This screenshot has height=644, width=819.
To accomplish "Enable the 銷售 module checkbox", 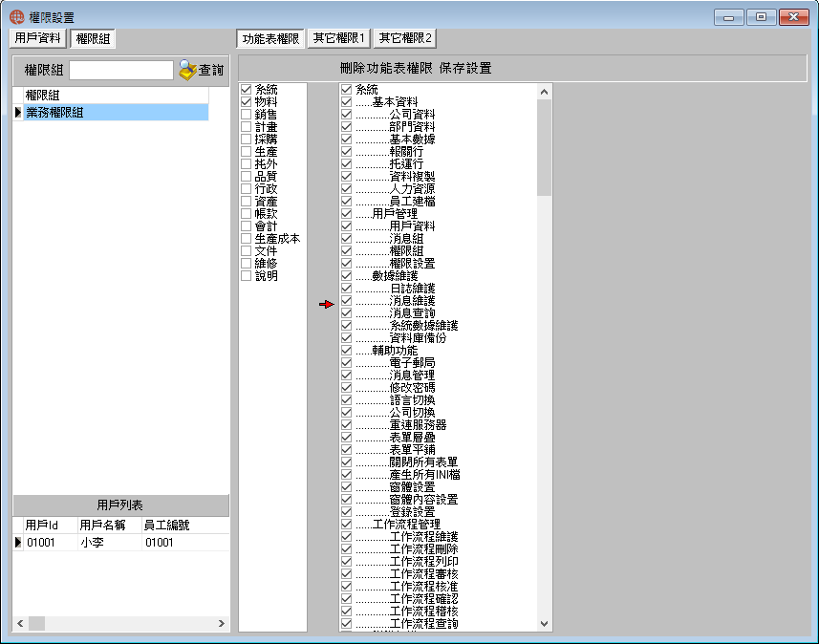I will click(x=246, y=114).
